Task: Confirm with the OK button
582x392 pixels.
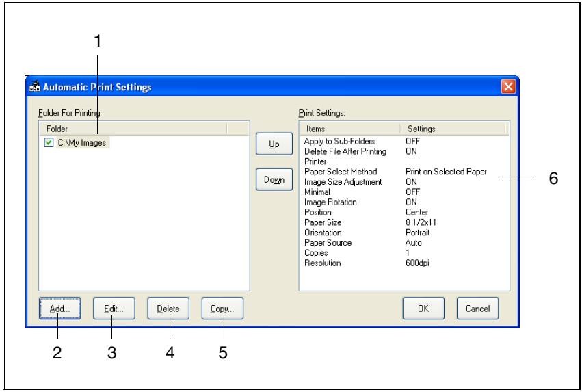Action: click(423, 309)
